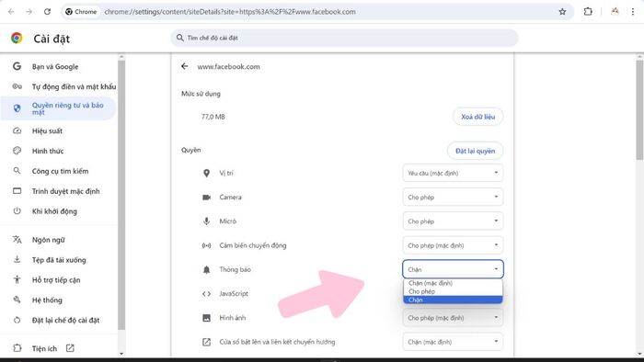Click Đặt lại quyền button

(475, 151)
